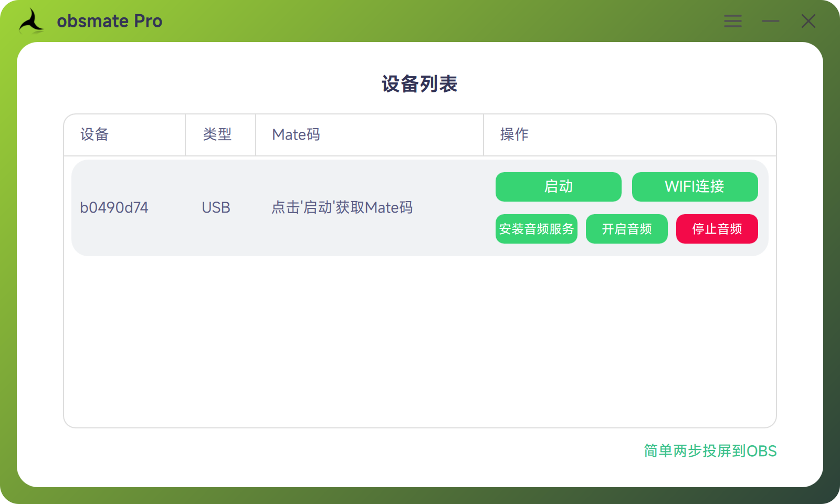Image resolution: width=840 pixels, height=504 pixels.
Task: Connect via the WIFI连接 button
Action: pos(695,186)
